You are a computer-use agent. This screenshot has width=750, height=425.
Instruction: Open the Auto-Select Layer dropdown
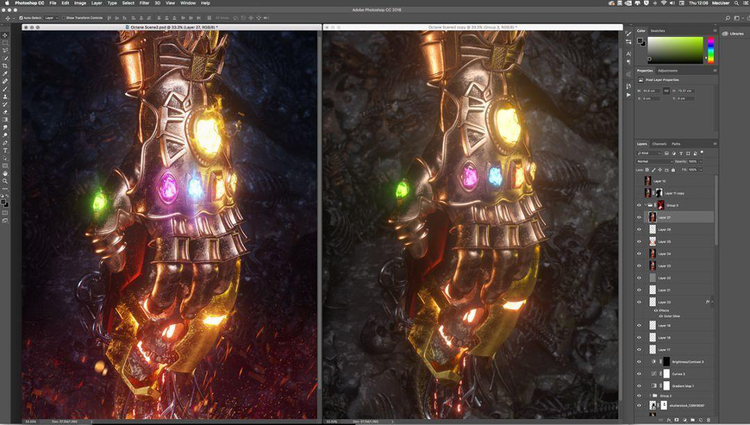pos(51,18)
